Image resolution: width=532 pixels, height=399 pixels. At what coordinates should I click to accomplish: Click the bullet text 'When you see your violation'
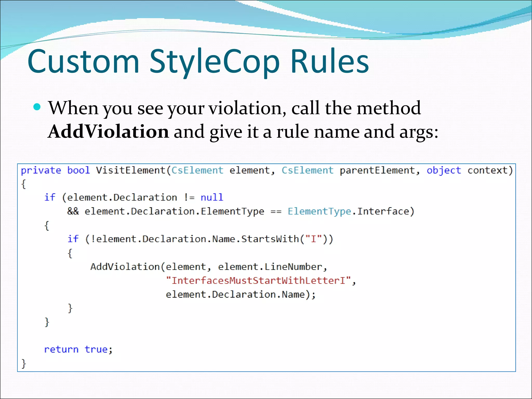167,108
